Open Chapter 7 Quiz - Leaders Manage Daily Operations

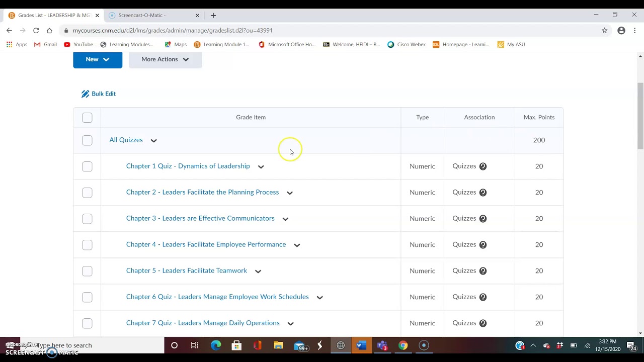pos(203,323)
